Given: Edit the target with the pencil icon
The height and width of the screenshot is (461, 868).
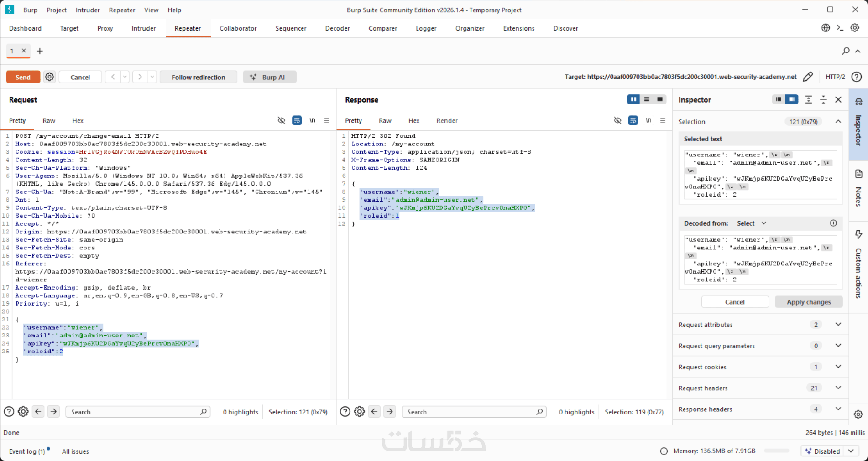Looking at the screenshot, I should point(808,77).
